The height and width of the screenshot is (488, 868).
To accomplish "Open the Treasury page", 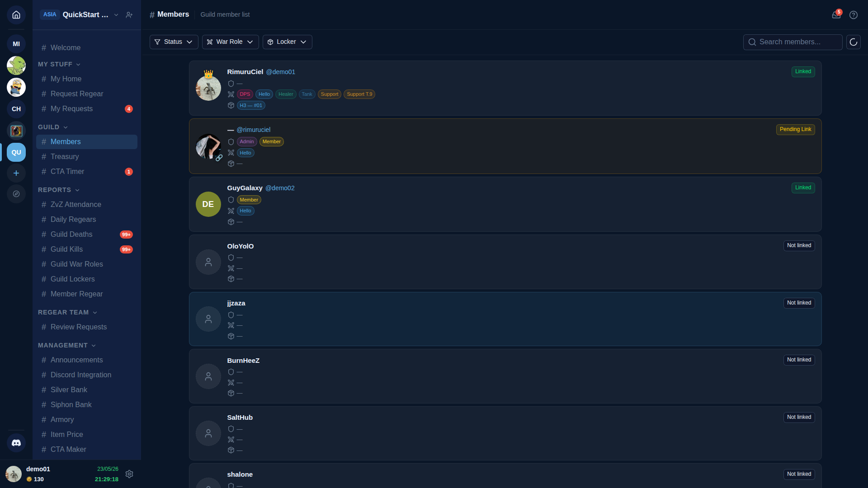I will pyautogui.click(x=87, y=157).
